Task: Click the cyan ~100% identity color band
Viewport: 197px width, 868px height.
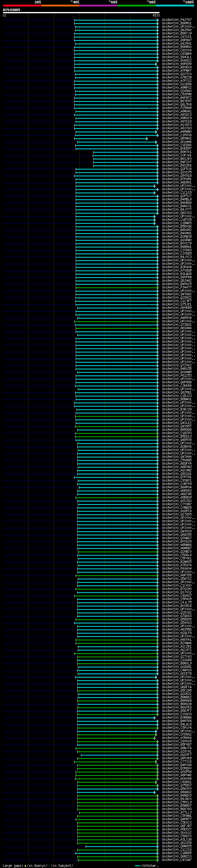Action: click(175, 6)
